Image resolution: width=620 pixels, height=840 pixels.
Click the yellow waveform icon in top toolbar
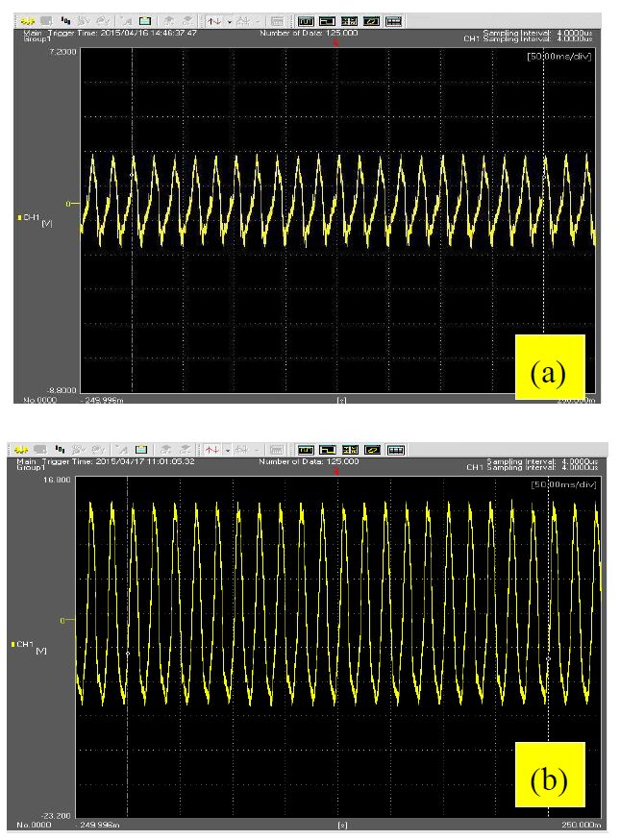pos(27,19)
